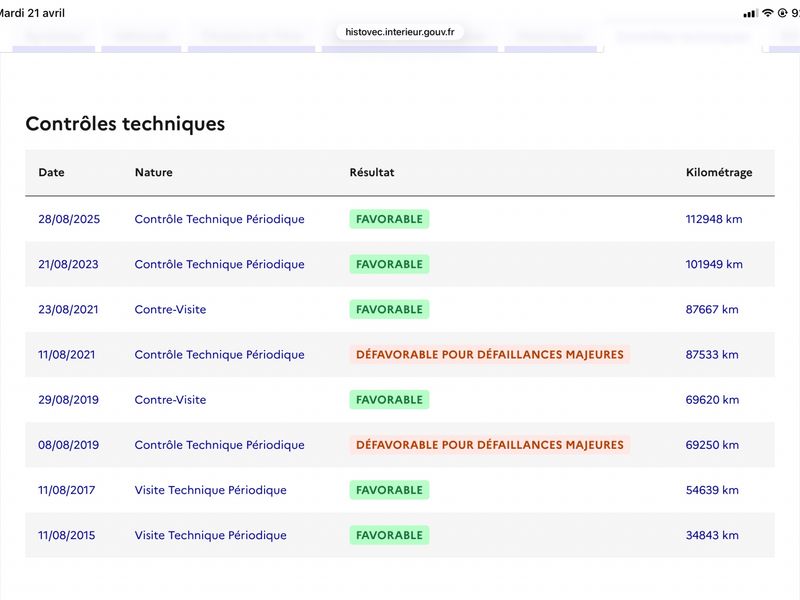Viewport: 800px width, 600px height.
Task: Click the 34843 km mileage value
Action: (x=712, y=535)
